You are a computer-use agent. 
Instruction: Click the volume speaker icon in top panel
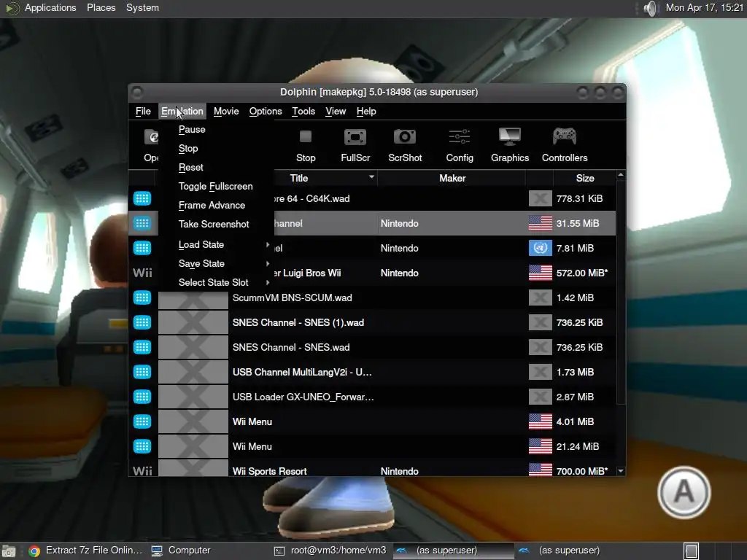[650, 8]
